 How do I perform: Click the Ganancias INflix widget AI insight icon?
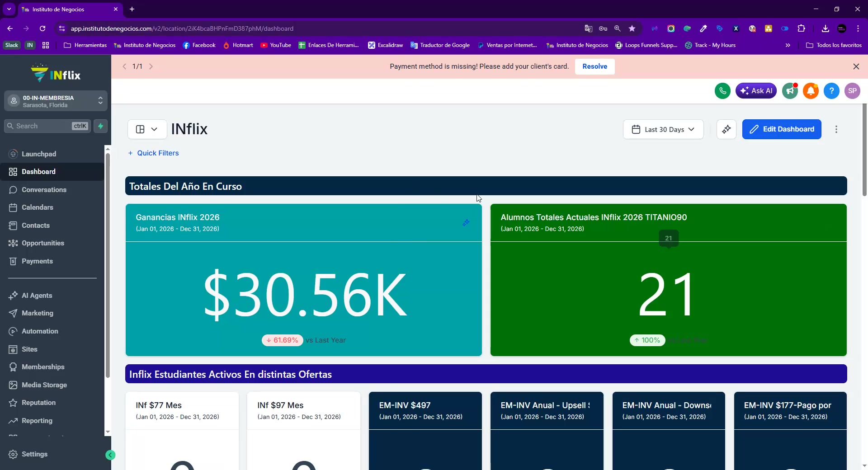point(466,223)
